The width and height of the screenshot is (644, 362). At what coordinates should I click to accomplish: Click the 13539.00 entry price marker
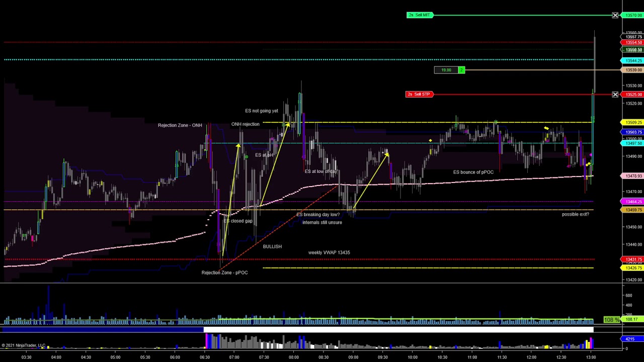click(x=632, y=70)
